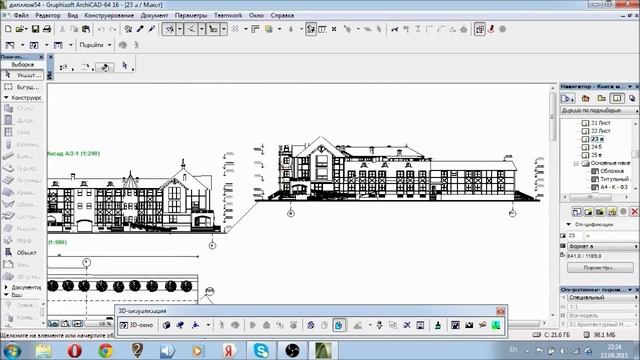
Task: Open the Файл menu
Action: pyautogui.click(x=21, y=16)
